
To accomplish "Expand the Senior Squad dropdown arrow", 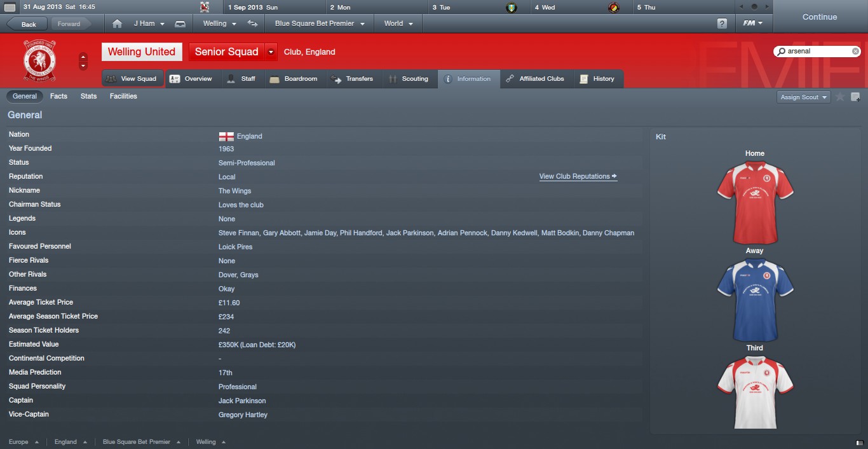I will (271, 52).
